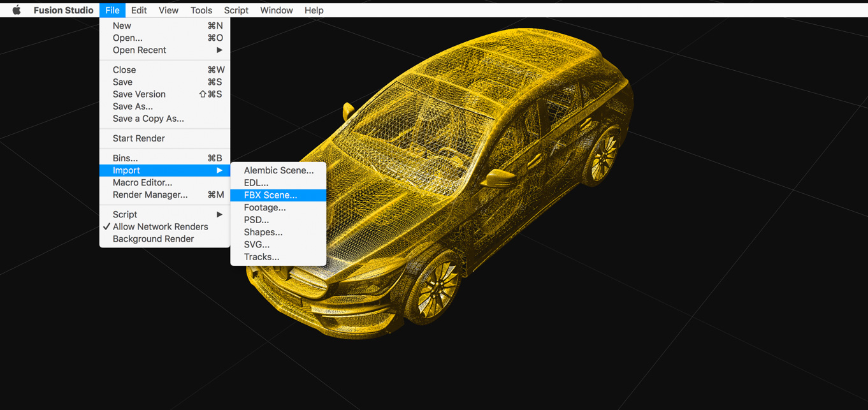Image resolution: width=868 pixels, height=410 pixels.
Task: Choose Alembic Scene from Import submenu
Action: click(x=278, y=170)
